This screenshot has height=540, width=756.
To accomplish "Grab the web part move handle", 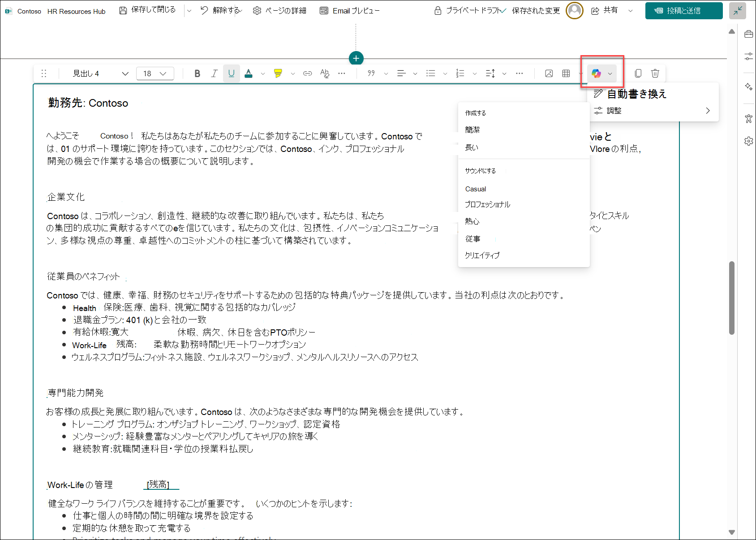I will [44, 73].
